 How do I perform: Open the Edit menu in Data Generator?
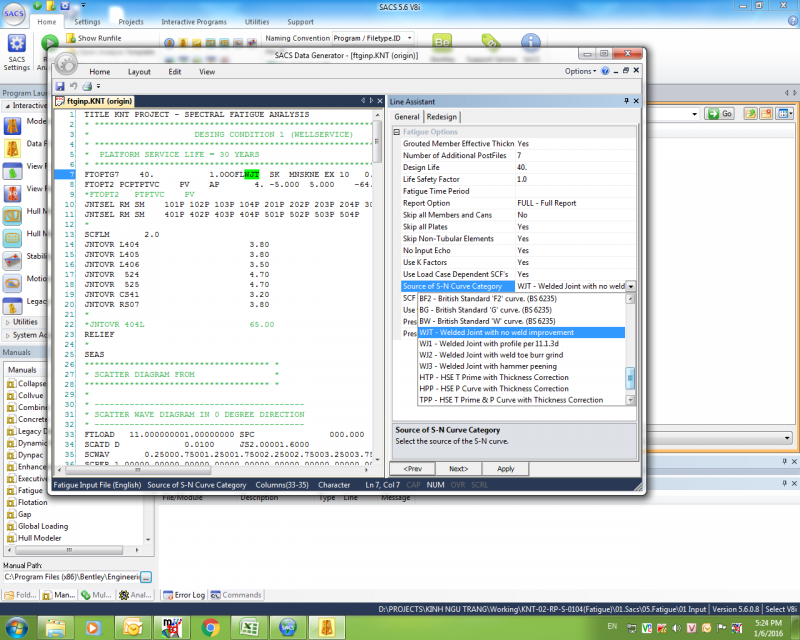[174, 72]
